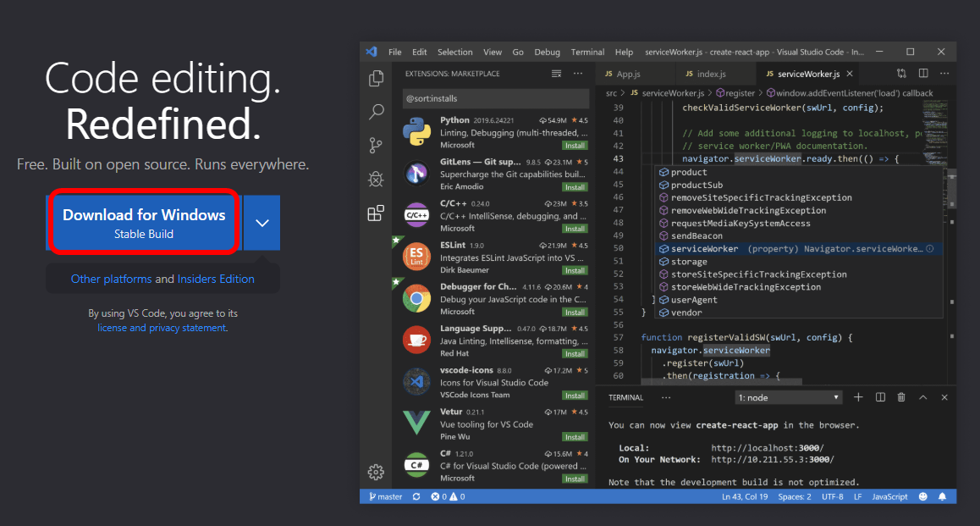The width and height of the screenshot is (980, 526).
Task: Install the Vetur extension
Action: coord(575,437)
